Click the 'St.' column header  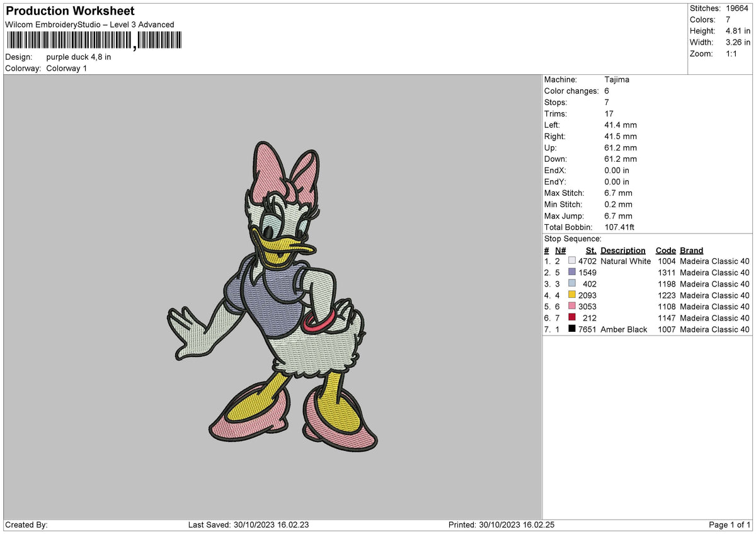pos(590,250)
